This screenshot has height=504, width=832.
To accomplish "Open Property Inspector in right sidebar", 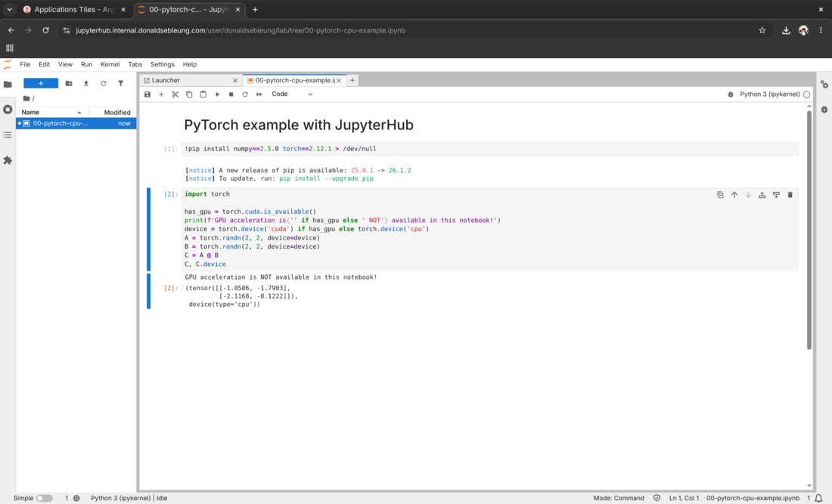I will [824, 85].
